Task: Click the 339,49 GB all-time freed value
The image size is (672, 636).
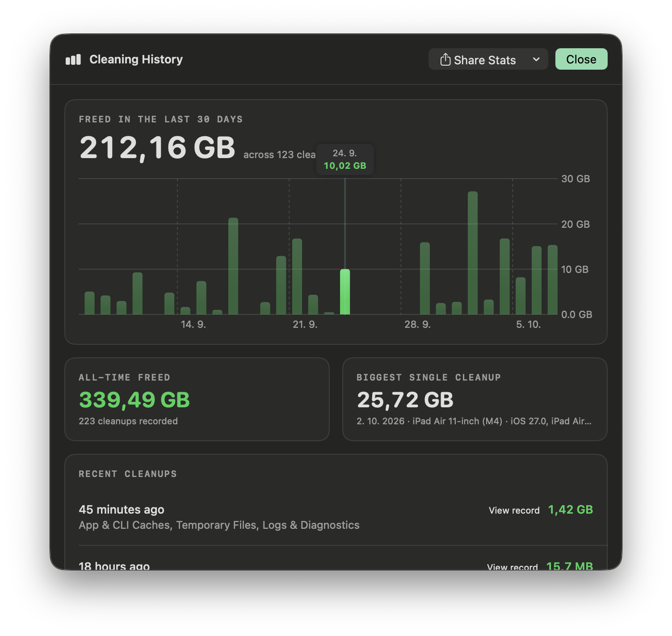Action: coord(134,400)
